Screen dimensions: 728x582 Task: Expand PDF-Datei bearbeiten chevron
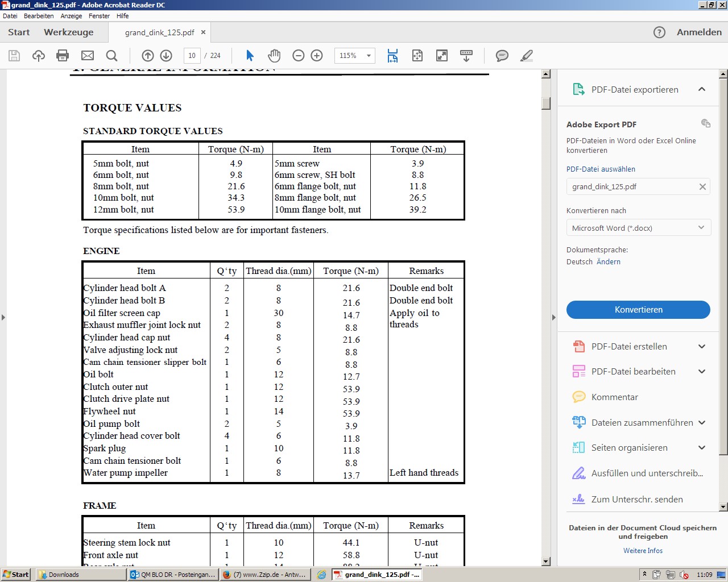tap(702, 372)
